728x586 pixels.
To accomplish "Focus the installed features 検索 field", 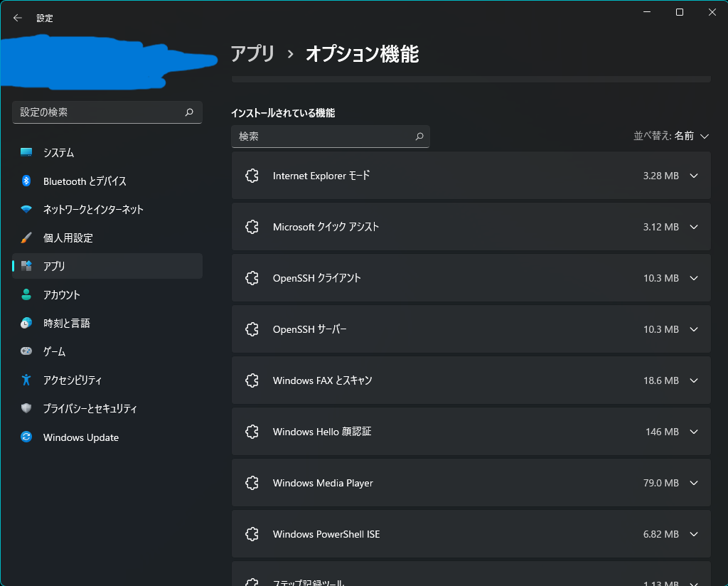I will point(330,137).
